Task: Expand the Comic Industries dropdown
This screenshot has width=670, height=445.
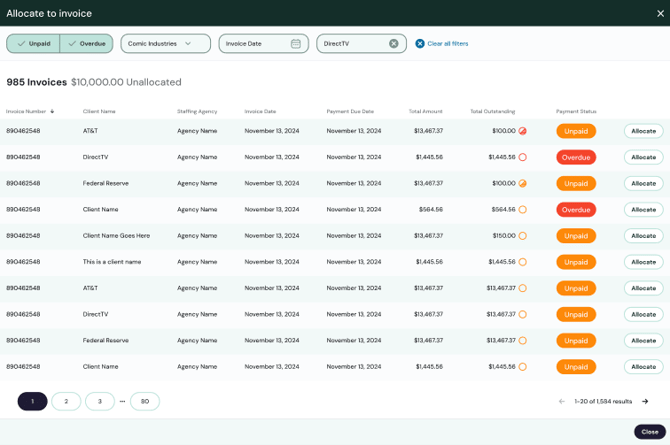Action: (166, 44)
